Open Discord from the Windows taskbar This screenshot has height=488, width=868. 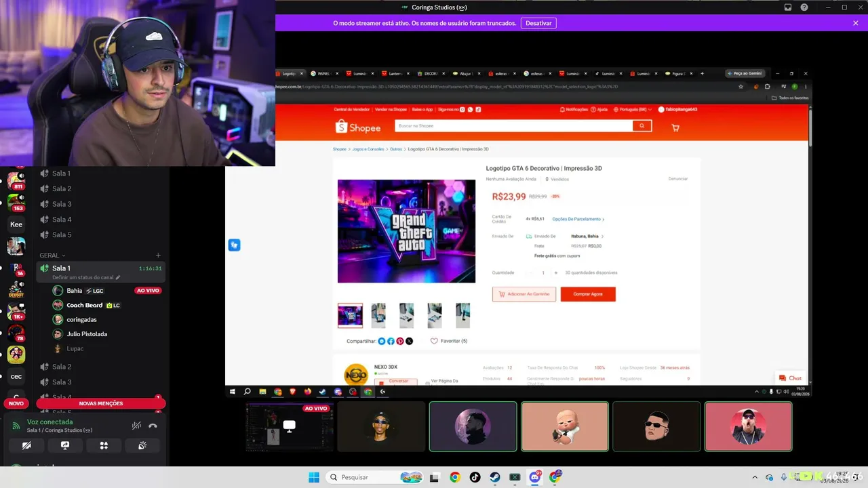coord(535,477)
